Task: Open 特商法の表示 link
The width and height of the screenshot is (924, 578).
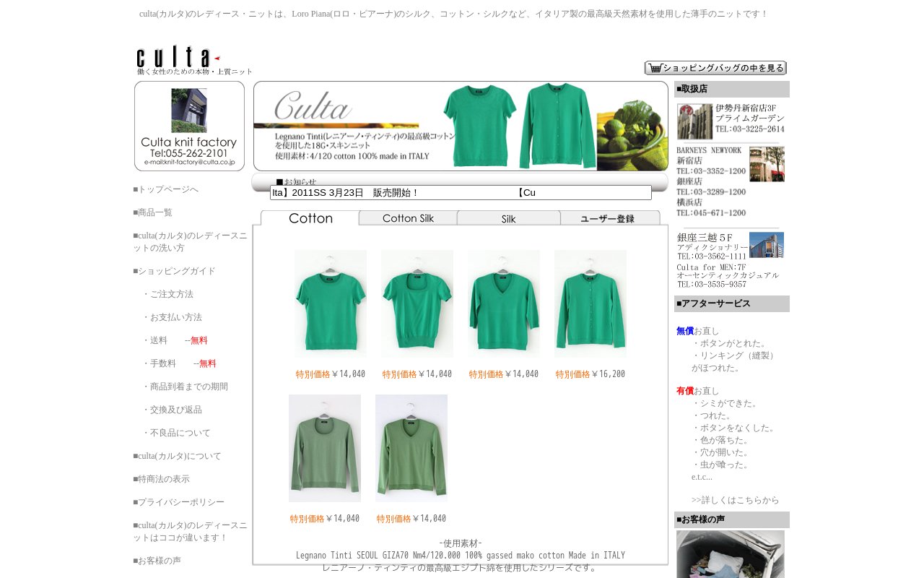Action: coord(161,479)
